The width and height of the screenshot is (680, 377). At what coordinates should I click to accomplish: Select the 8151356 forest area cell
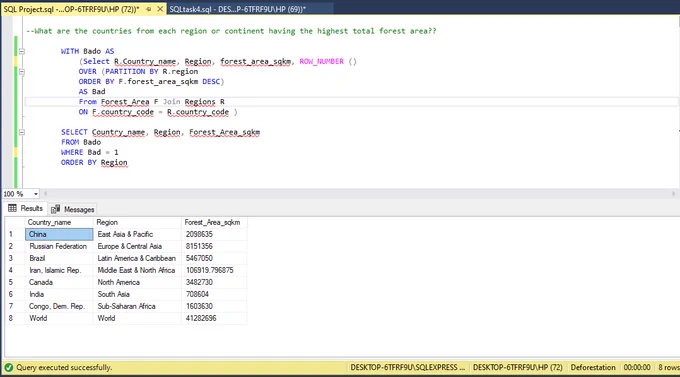[214, 246]
